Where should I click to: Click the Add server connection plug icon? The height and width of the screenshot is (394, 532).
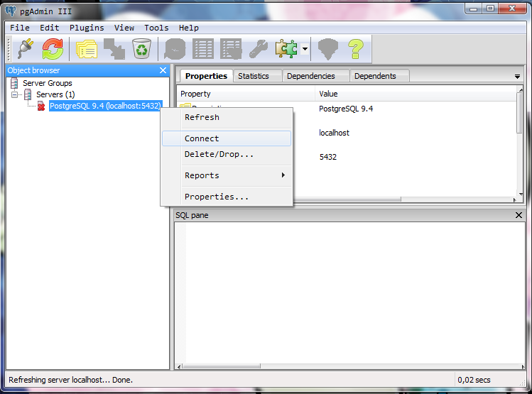coord(26,49)
